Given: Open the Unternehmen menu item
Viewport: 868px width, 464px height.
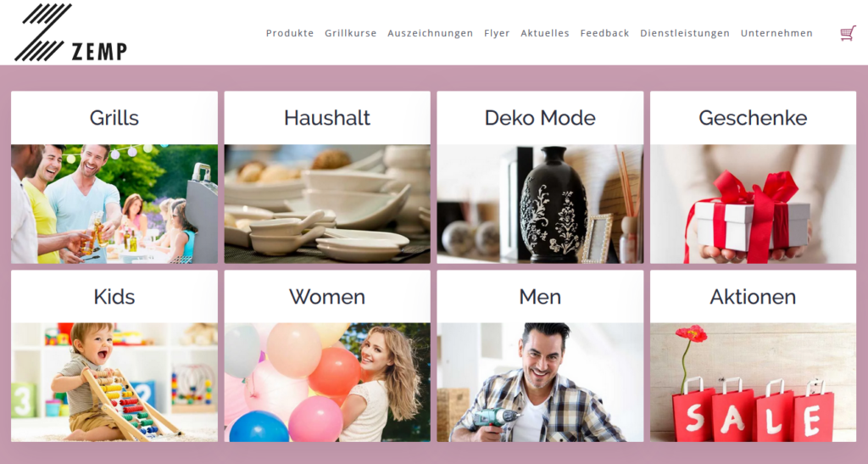Looking at the screenshot, I should tap(776, 33).
